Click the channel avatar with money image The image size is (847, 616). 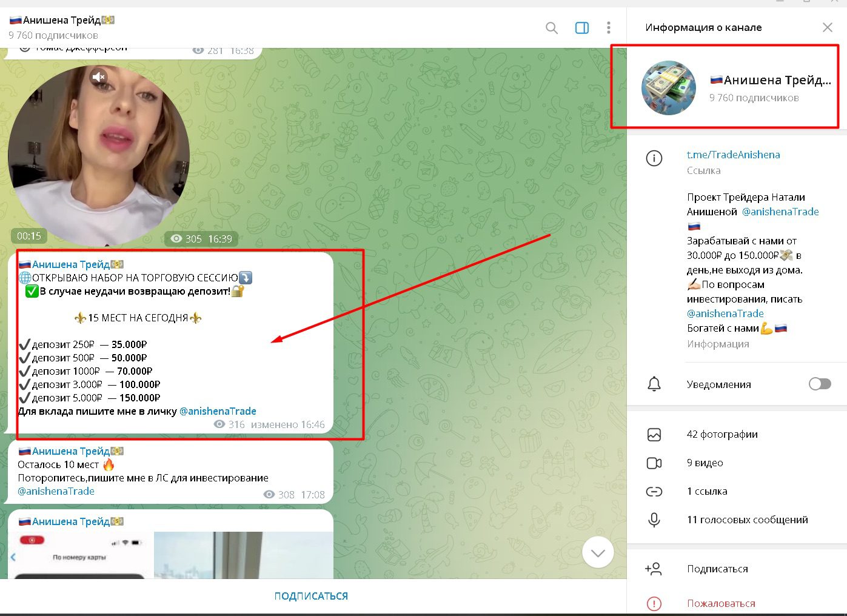point(669,88)
